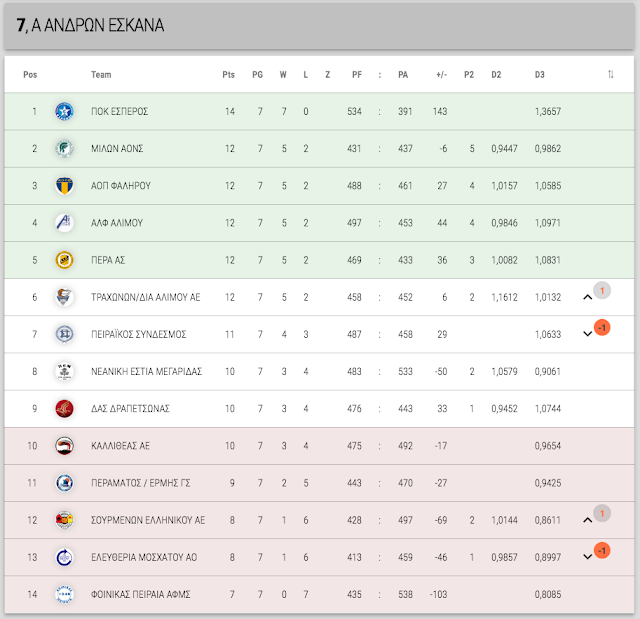Open the ΠΕΙΡΑΪΚΟΣ ΣΥΝΔΕΣΜΟΣ team name link
The image size is (640, 619).
(138, 334)
